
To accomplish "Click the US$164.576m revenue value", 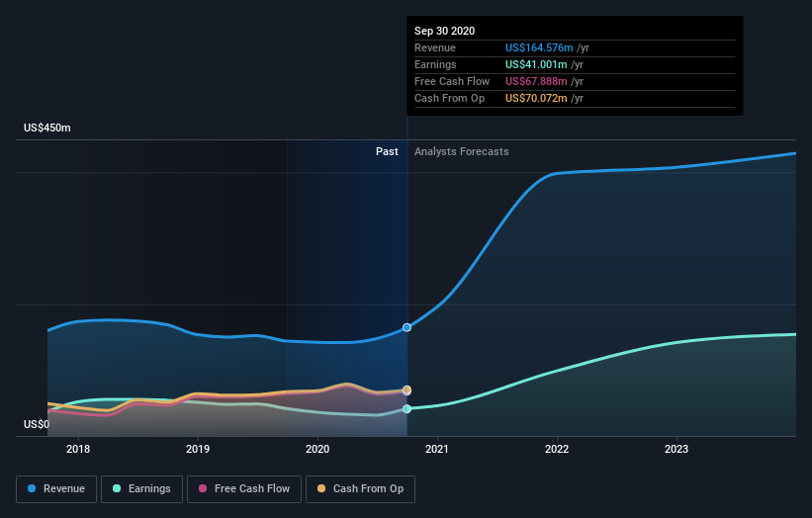I will 539,47.
